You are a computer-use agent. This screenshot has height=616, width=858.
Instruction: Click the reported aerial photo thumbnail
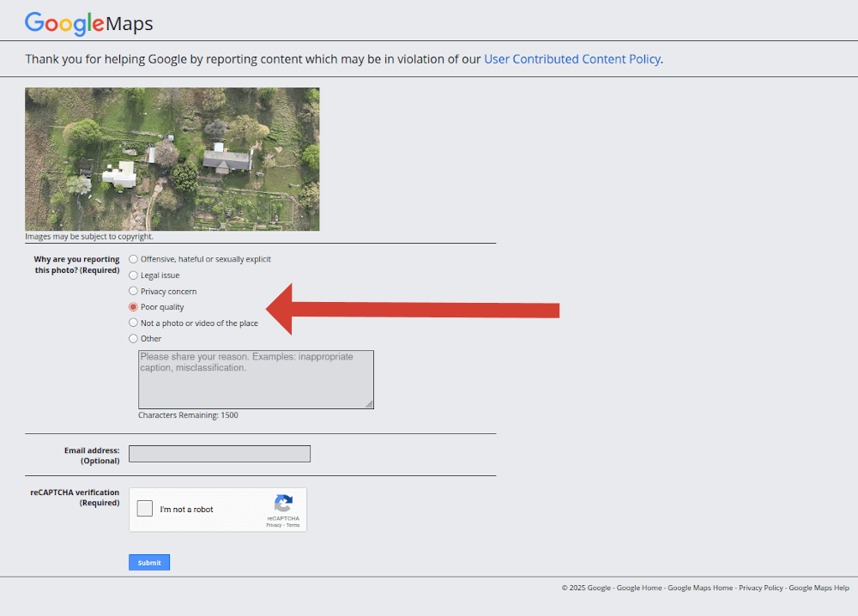tap(172, 159)
